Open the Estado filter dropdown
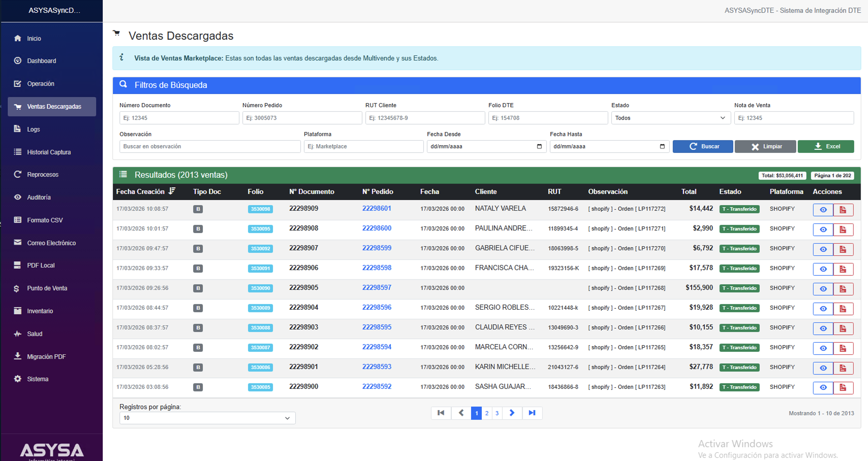The width and height of the screenshot is (868, 461). (670, 118)
